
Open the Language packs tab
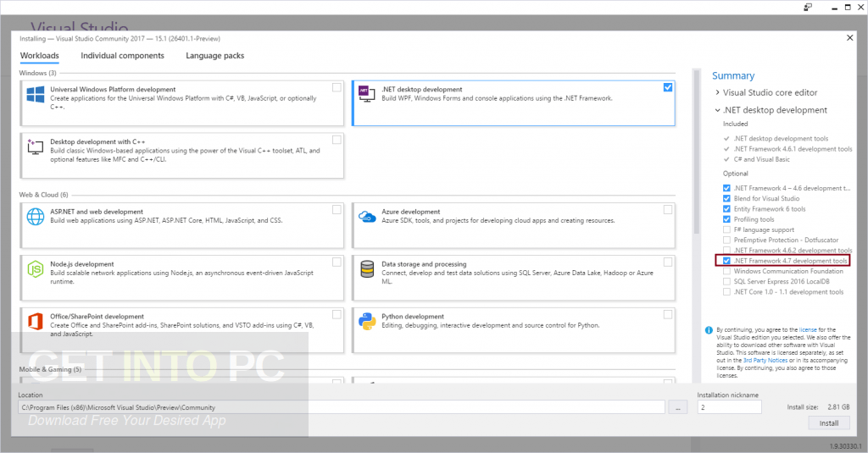coord(214,56)
